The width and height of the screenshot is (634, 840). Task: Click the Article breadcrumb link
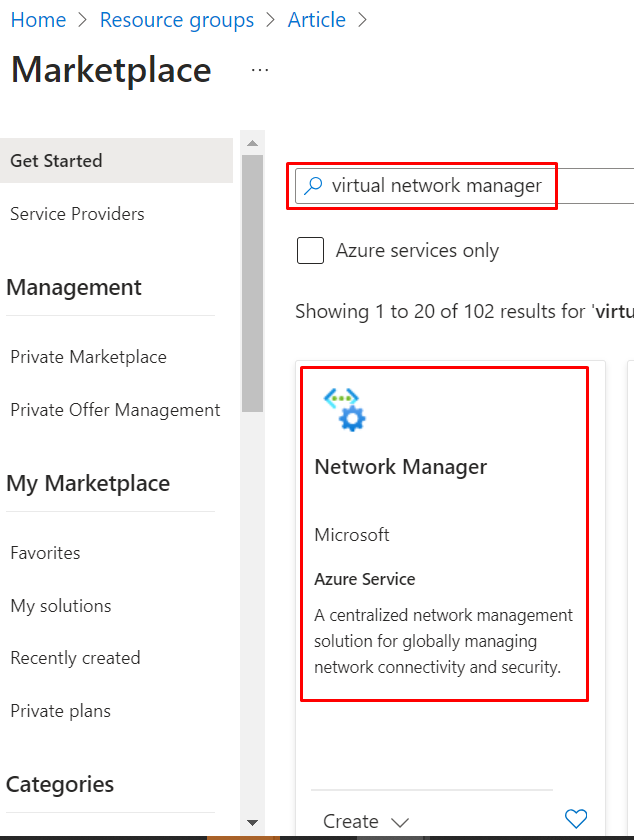[x=317, y=20]
